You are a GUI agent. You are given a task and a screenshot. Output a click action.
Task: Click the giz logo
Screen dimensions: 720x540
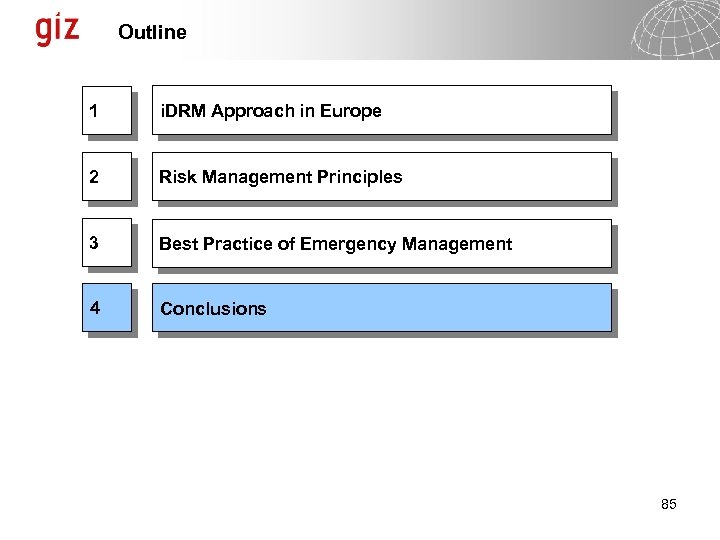(57, 28)
